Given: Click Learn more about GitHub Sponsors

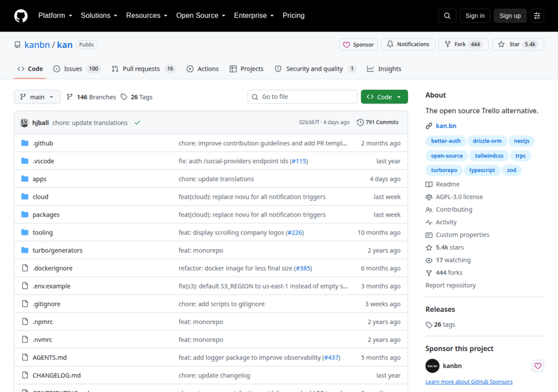Looking at the screenshot, I should 469,382.
